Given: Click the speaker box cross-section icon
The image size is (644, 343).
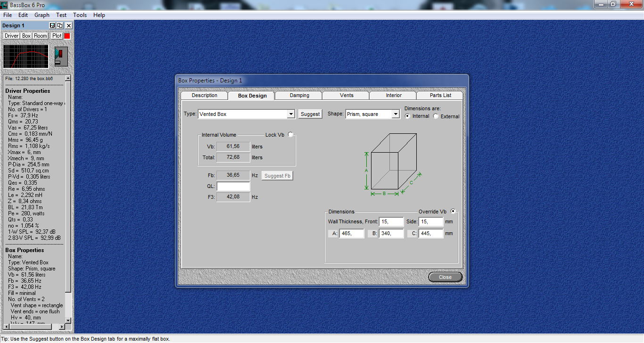Looking at the screenshot, I should pos(61,57).
